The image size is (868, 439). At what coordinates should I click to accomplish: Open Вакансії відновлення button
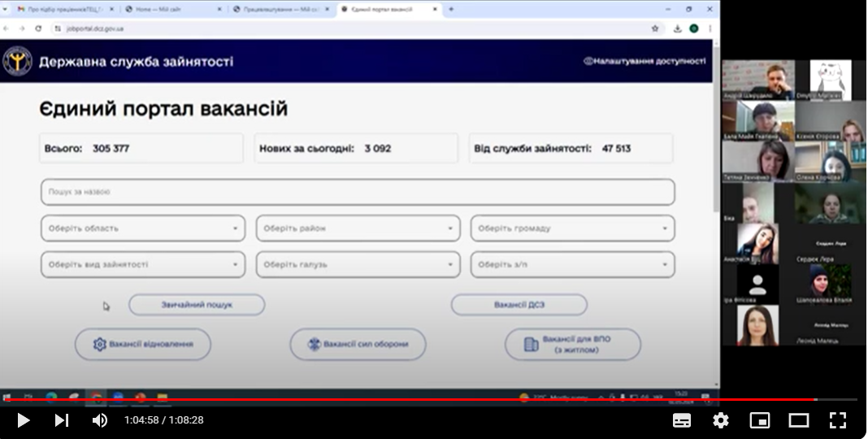point(143,345)
